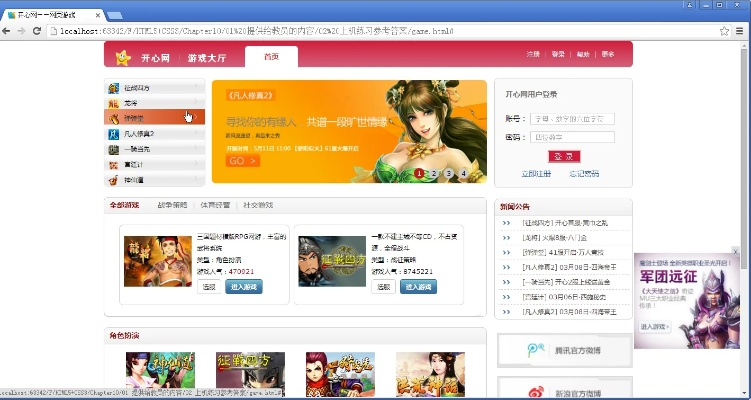The height and width of the screenshot is (400, 751).
Task: Switch the banner to slide 2
Action: (x=433, y=173)
